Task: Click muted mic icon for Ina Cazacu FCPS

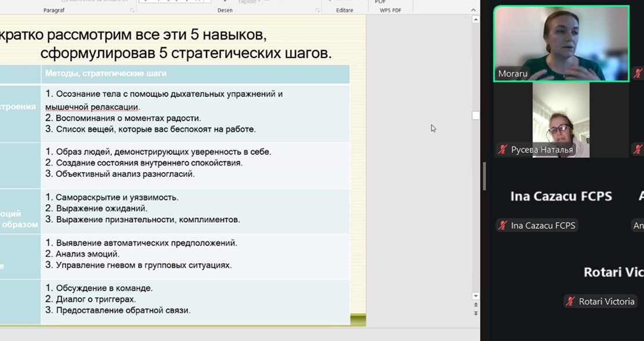Action: [x=502, y=226]
